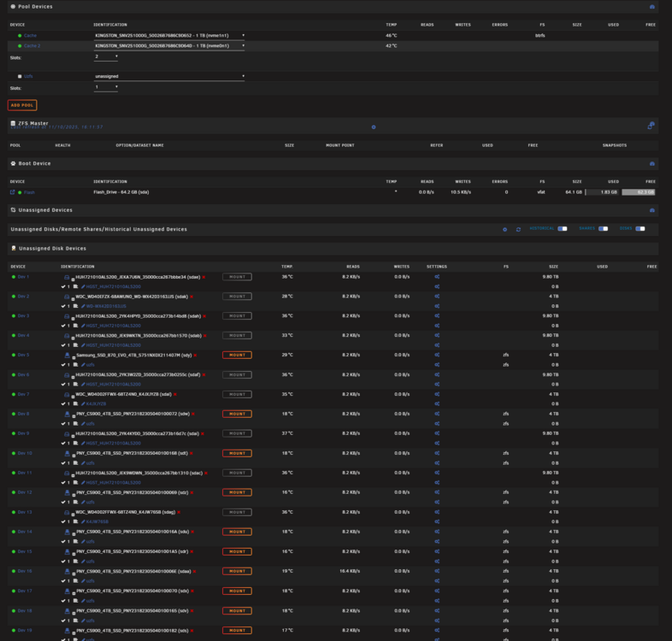This screenshot has height=641, width=672.
Task: Open the Cache 2 device link
Action: 32,46
